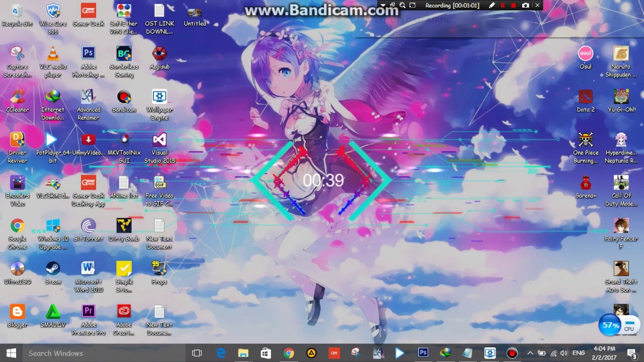Image resolution: width=644 pixels, height=362 pixels.
Task: Open Driver Reviver shortcut
Action: [x=18, y=148]
